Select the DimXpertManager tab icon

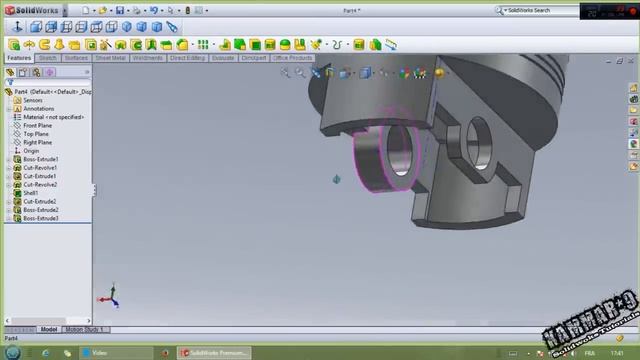point(50,73)
